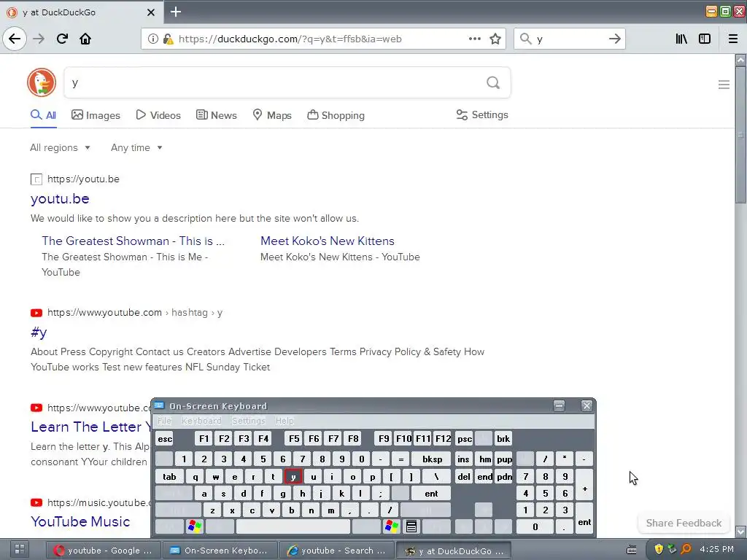Expand the All regions dropdown

(x=60, y=147)
